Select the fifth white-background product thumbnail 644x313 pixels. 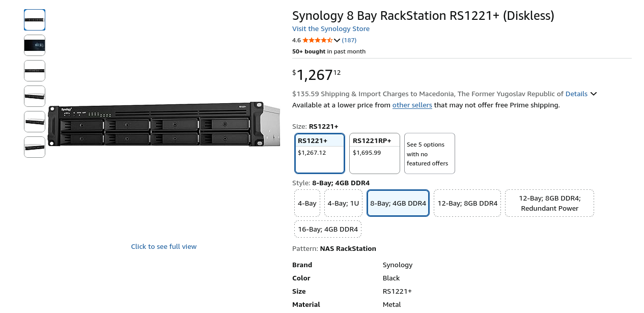35,122
